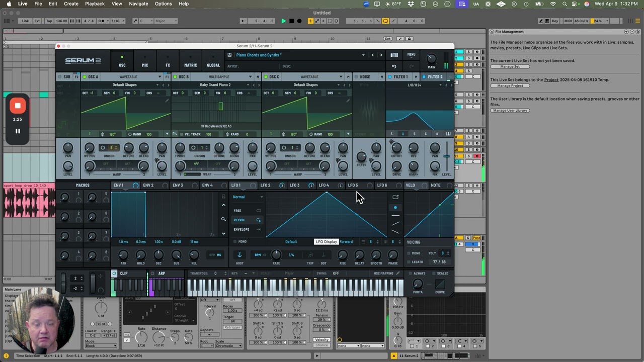Image resolution: width=644 pixels, height=362 pixels.
Task: Click Ableton Tap tempo button
Action: [49, 21]
